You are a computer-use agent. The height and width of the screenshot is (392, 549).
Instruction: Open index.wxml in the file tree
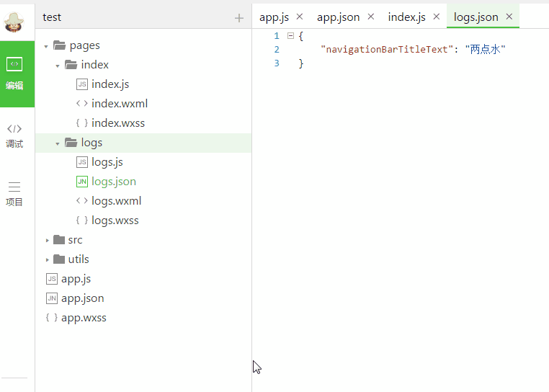click(x=119, y=104)
